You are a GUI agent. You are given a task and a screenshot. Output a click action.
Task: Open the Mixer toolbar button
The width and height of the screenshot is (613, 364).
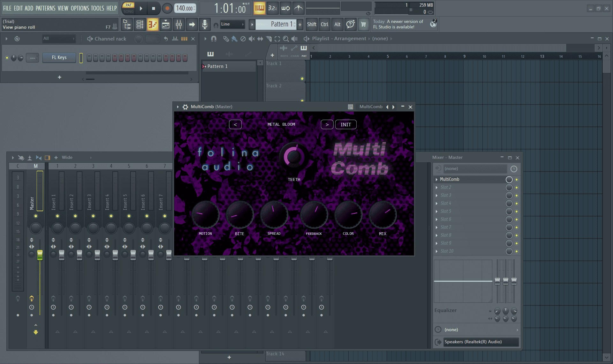(179, 25)
